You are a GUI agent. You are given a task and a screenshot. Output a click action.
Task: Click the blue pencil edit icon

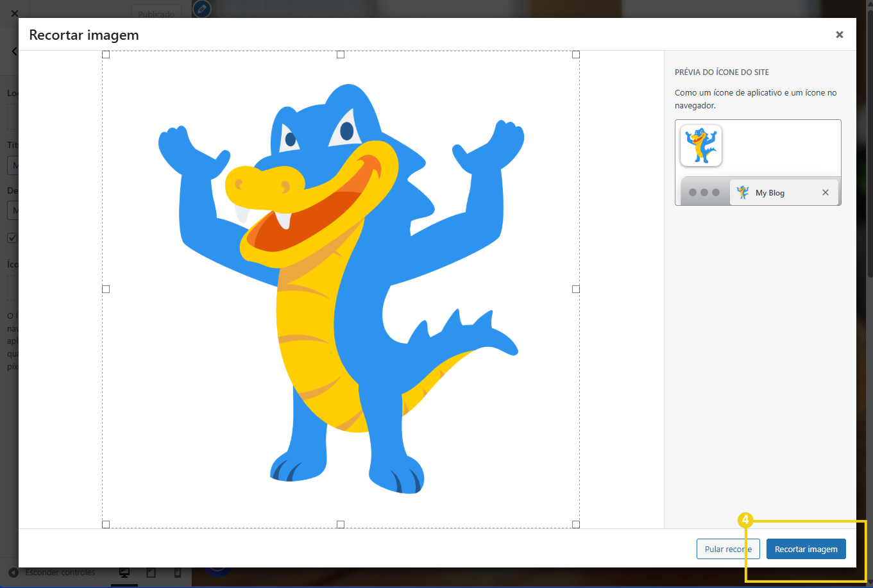point(202,9)
